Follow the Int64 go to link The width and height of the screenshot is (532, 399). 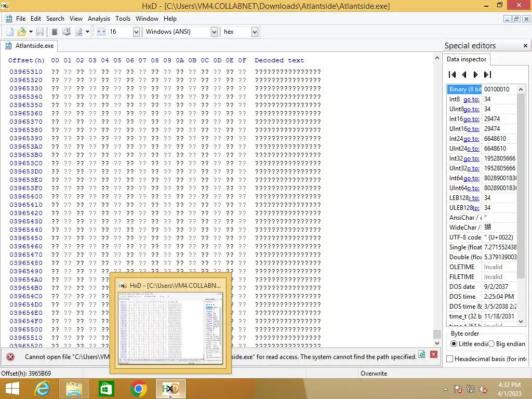(471, 178)
